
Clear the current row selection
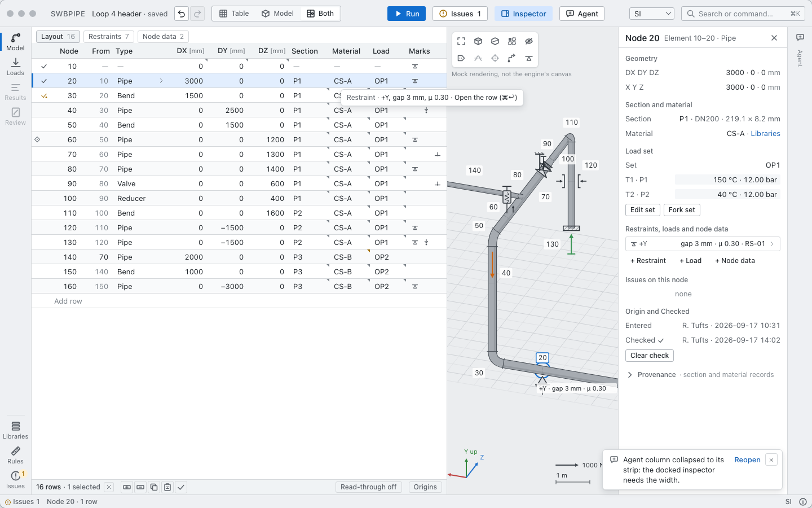point(109,487)
